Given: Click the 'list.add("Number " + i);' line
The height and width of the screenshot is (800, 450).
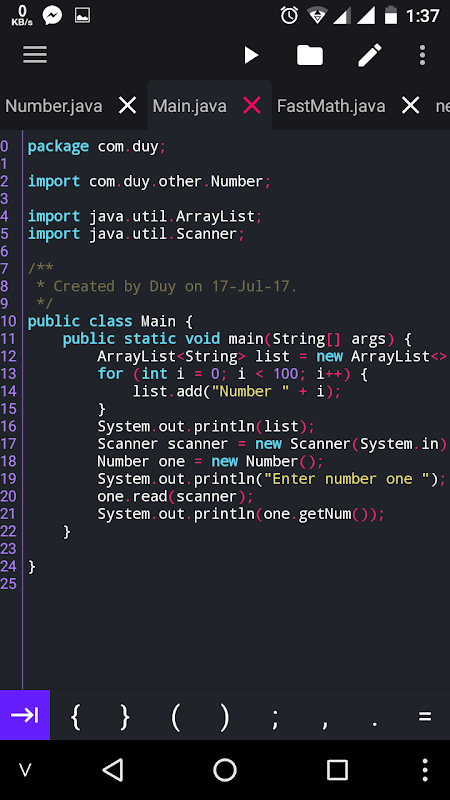Looking at the screenshot, I should (x=237, y=391).
